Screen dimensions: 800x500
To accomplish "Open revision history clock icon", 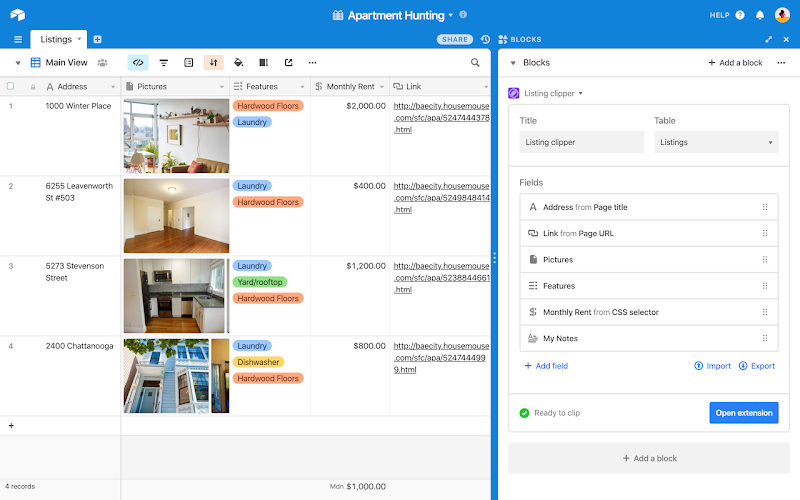I will coord(485,39).
